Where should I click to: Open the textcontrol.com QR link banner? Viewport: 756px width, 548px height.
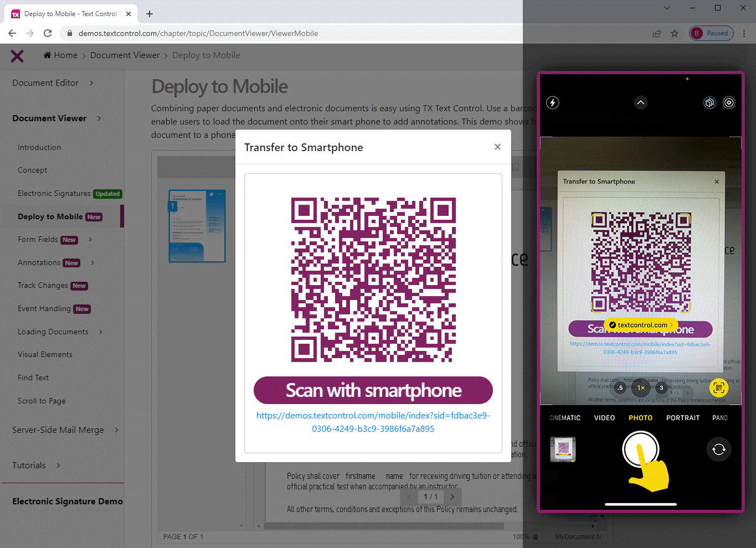point(641,325)
